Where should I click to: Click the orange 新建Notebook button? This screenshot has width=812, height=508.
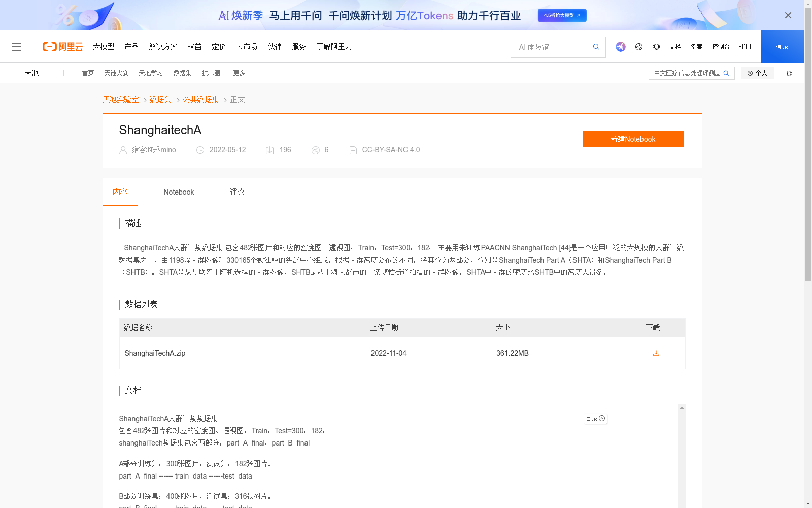coord(633,139)
